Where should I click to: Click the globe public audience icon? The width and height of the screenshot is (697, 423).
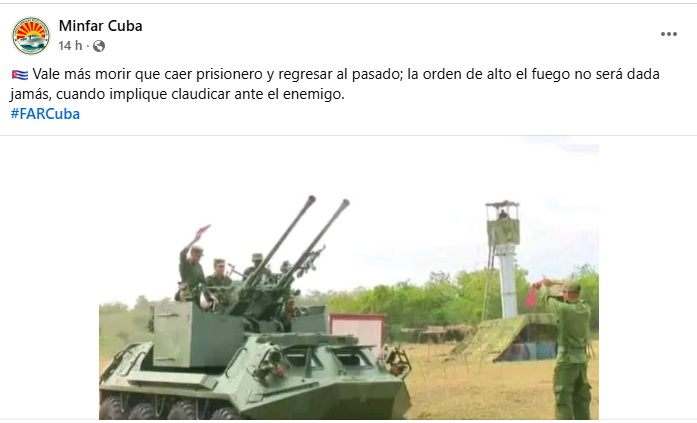click(99, 46)
